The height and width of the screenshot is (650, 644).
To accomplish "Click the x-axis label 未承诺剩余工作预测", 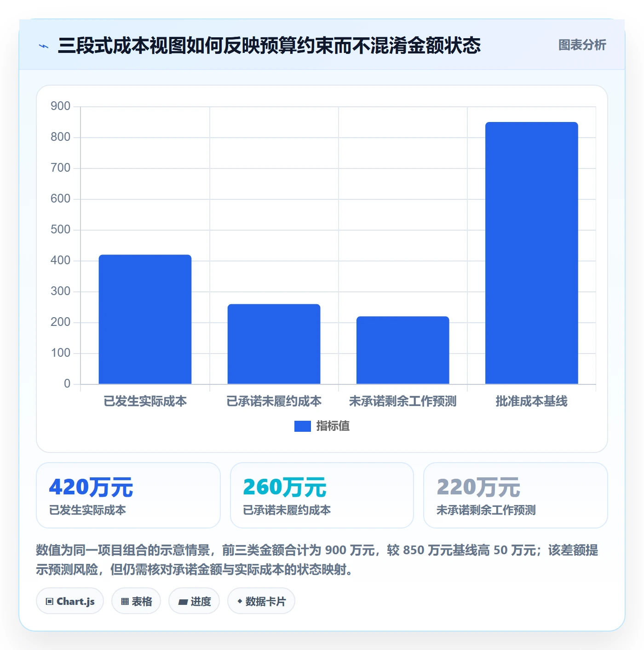I will (x=402, y=401).
